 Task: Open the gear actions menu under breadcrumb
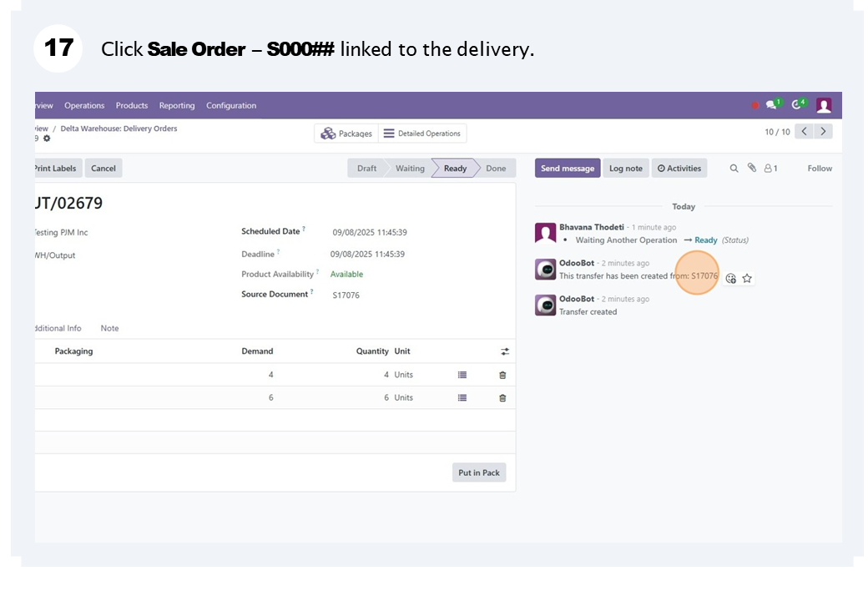point(47,139)
